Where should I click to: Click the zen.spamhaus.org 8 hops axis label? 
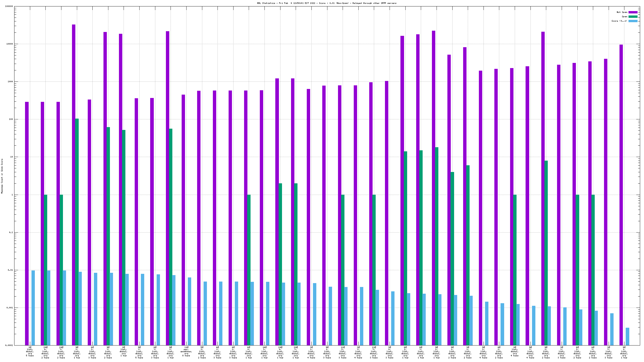(x=186, y=352)
